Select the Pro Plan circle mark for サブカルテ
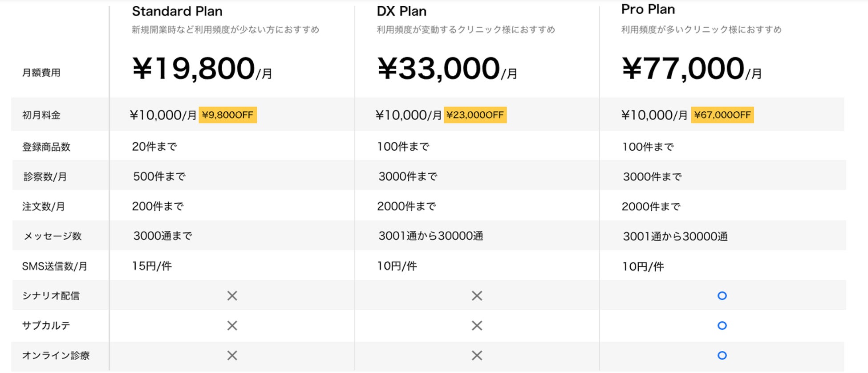This screenshot has height=373, width=868. pos(722,326)
